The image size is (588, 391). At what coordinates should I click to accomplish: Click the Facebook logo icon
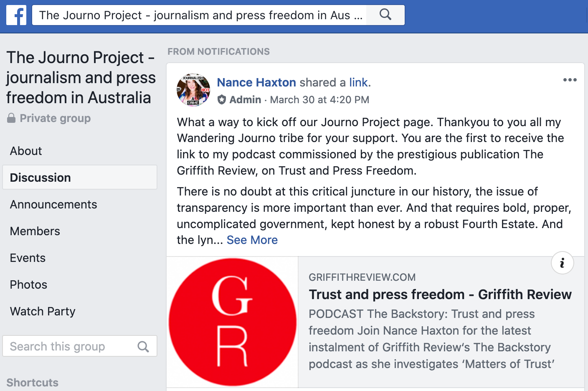(16, 15)
